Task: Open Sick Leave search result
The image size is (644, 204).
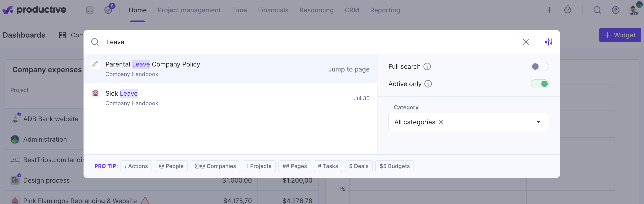Action: [x=230, y=98]
